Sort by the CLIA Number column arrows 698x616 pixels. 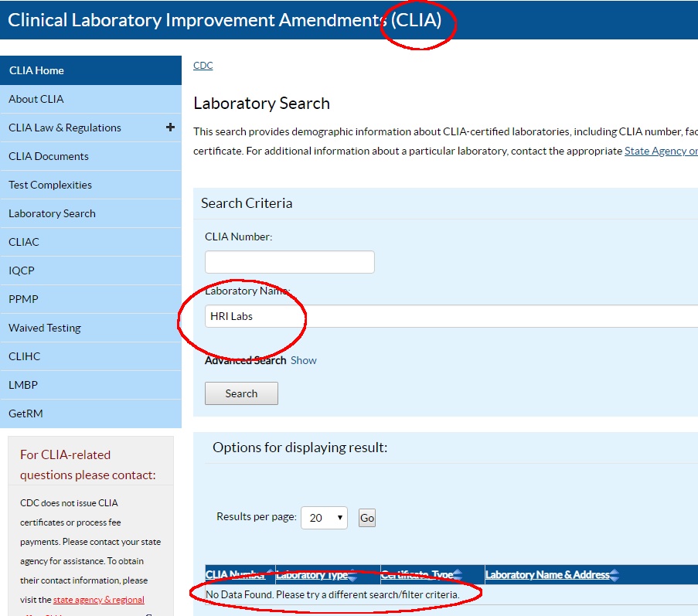(x=270, y=575)
